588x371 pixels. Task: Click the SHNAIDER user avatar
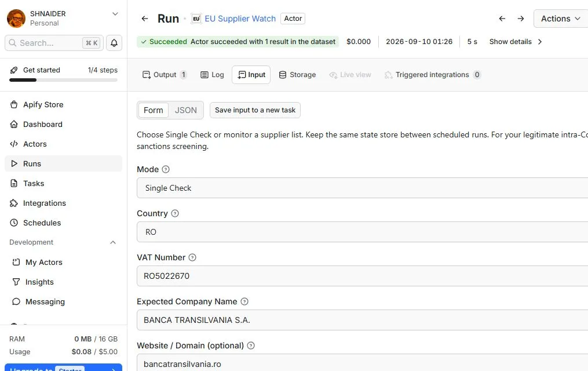[x=16, y=19]
